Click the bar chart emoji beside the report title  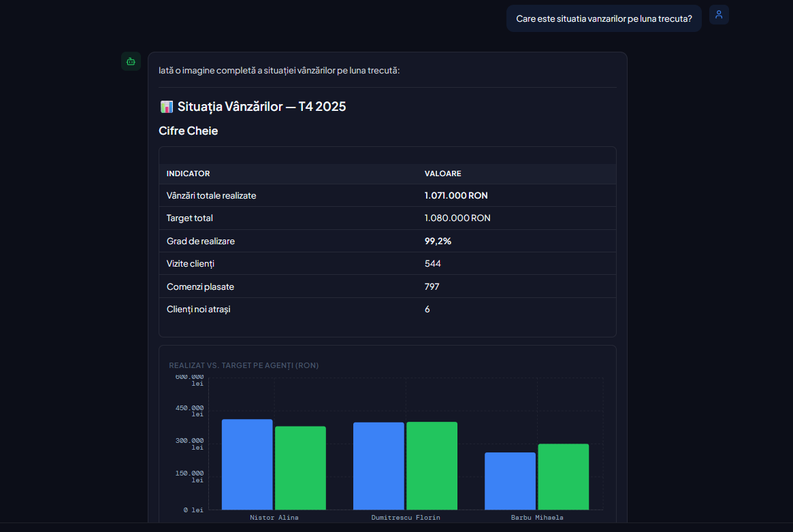pos(165,106)
